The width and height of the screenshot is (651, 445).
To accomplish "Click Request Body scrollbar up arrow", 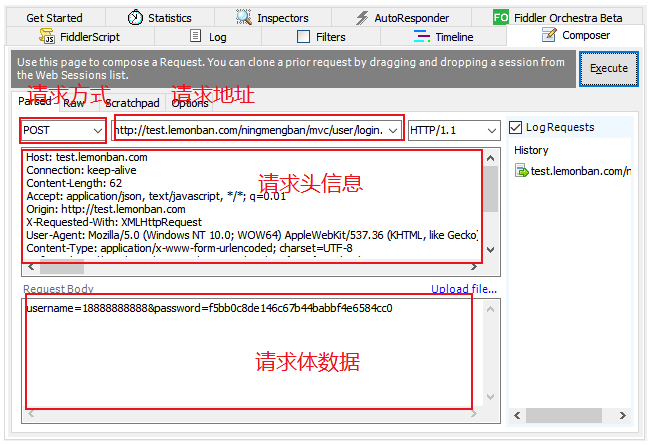I will (490, 309).
